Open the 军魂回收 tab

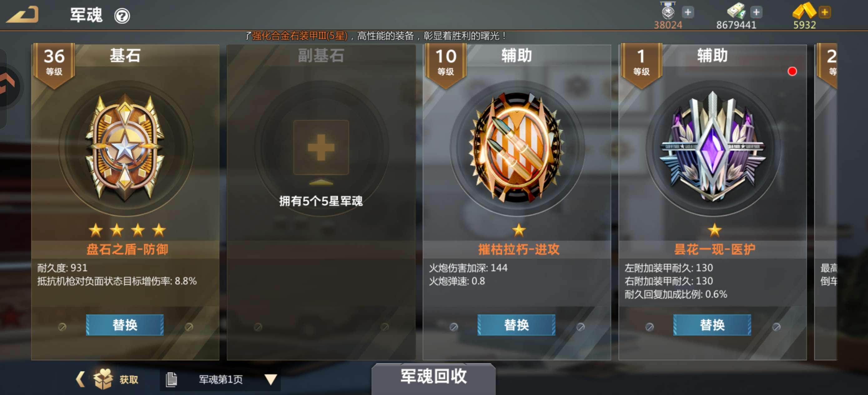point(433,377)
